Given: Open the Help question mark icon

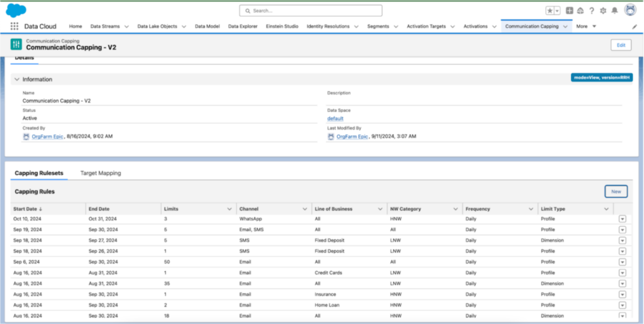Looking at the screenshot, I should [x=591, y=11].
